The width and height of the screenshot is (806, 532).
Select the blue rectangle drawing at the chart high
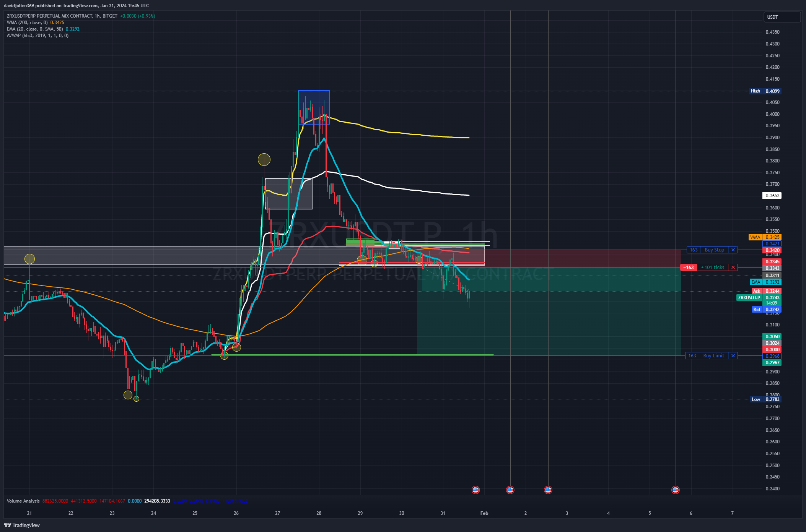pos(314,107)
